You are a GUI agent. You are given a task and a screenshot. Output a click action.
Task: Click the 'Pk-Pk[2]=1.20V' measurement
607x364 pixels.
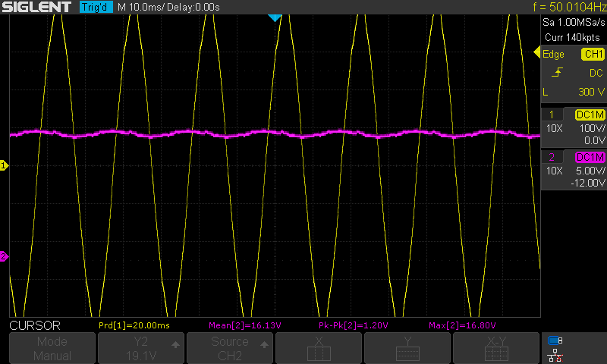354,326
